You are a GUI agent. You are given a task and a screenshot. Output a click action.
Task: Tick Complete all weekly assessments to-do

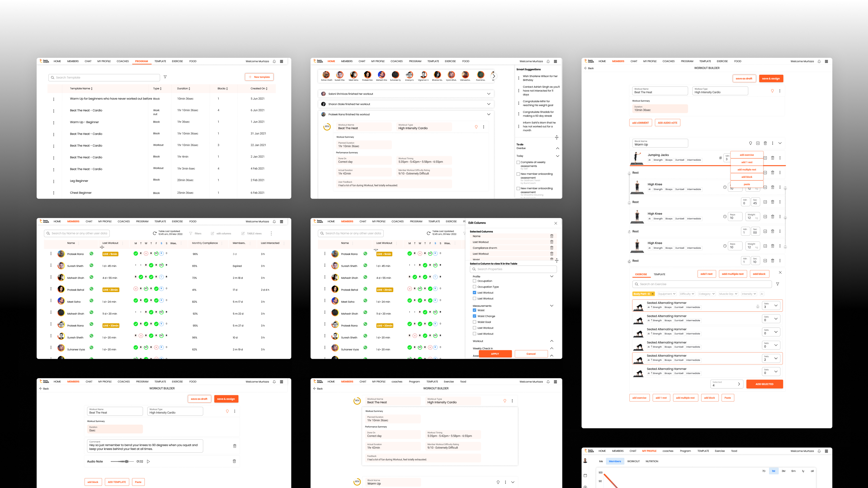tap(518, 162)
